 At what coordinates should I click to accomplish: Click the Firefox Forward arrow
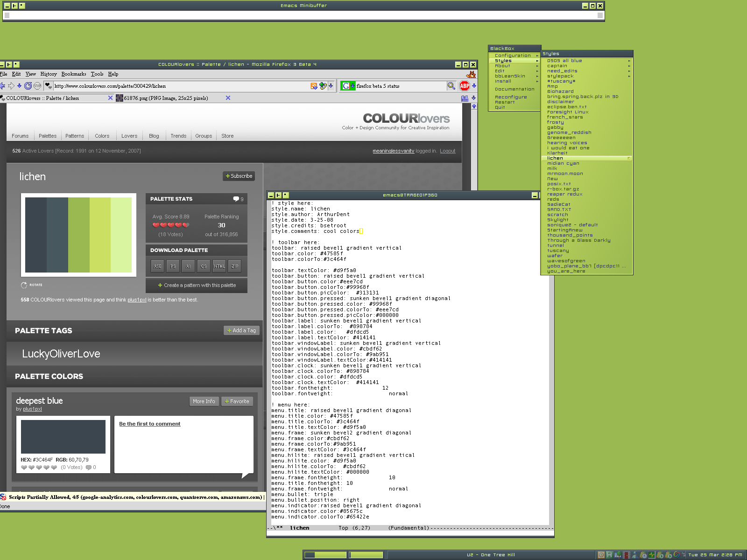point(11,86)
